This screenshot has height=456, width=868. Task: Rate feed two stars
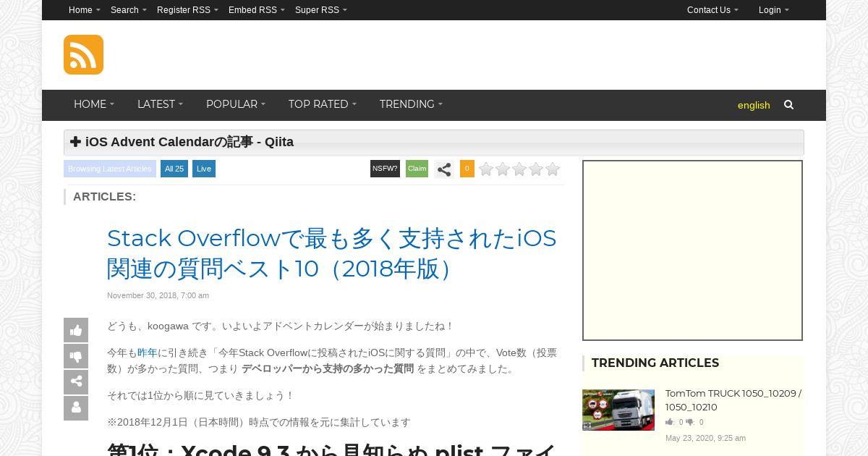tap(503, 169)
